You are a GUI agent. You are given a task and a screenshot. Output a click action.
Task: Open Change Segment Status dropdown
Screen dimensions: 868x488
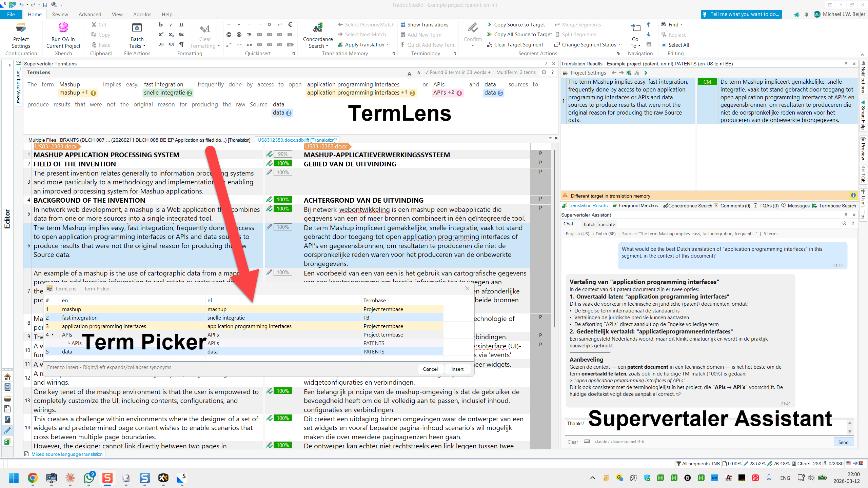coord(619,45)
